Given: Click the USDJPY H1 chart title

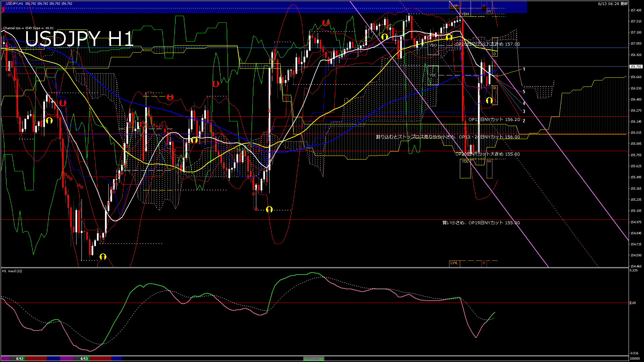Looking at the screenshot, I should click(x=79, y=39).
